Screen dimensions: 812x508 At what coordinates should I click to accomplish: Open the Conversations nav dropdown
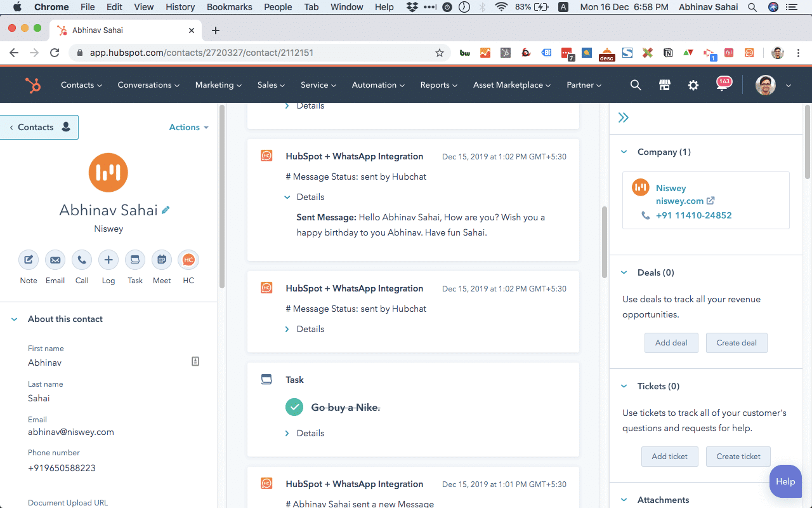pyautogui.click(x=148, y=85)
